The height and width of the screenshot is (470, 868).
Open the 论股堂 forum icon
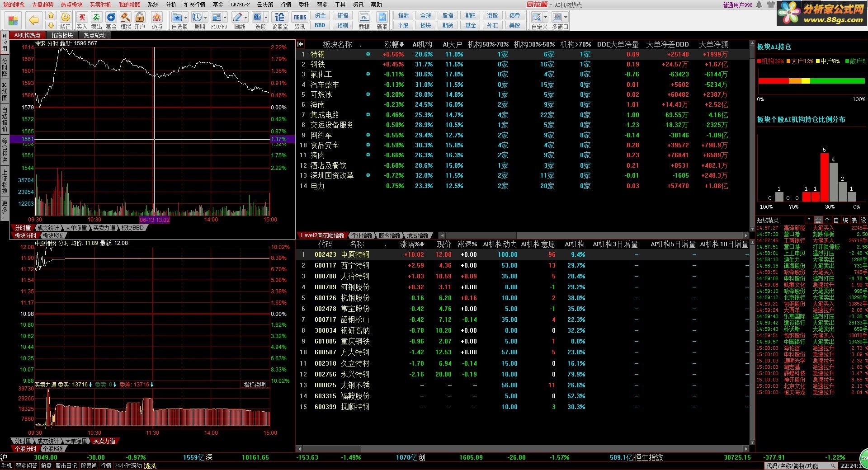280,17
